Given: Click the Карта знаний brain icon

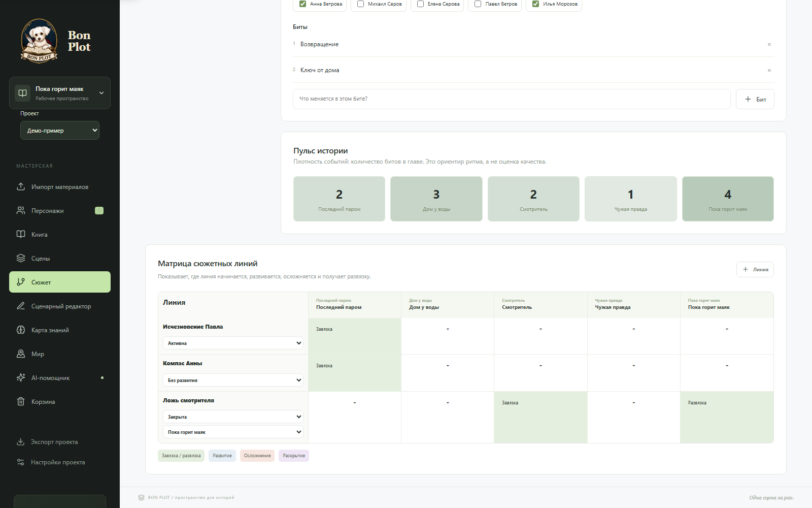Looking at the screenshot, I should (21, 330).
